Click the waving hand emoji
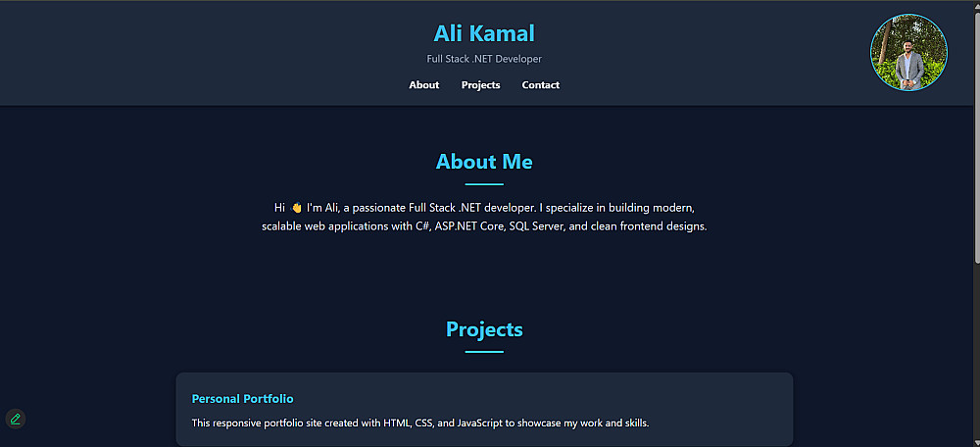 pyautogui.click(x=296, y=208)
